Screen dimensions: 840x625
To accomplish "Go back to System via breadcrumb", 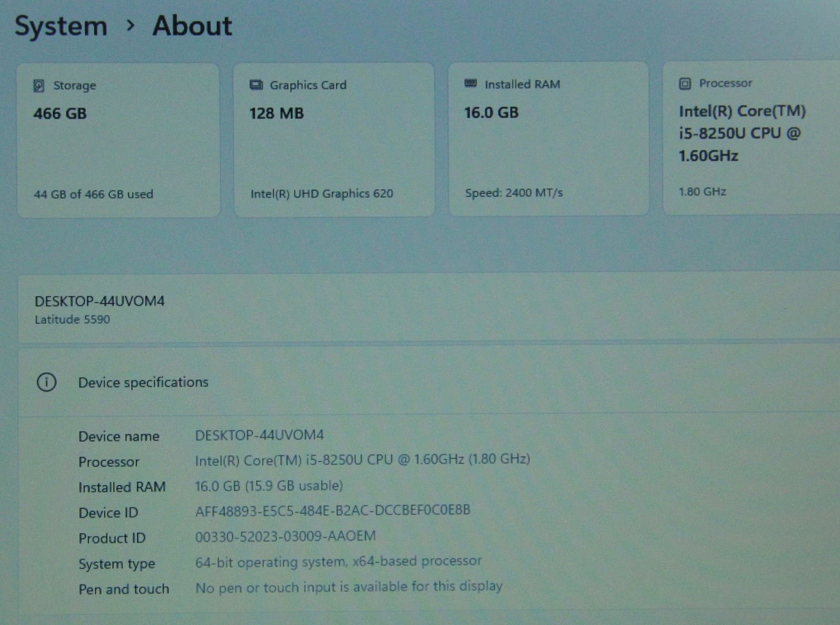I will tap(61, 26).
